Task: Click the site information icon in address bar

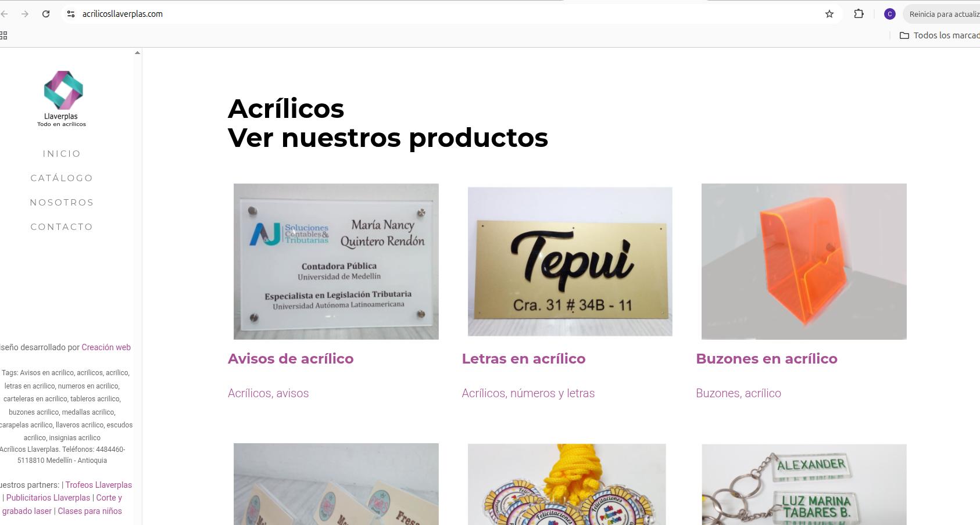Action: point(71,14)
